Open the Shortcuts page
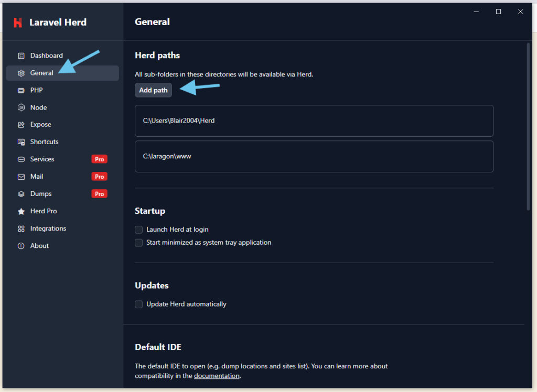Image resolution: width=537 pixels, height=392 pixels. [63, 141]
